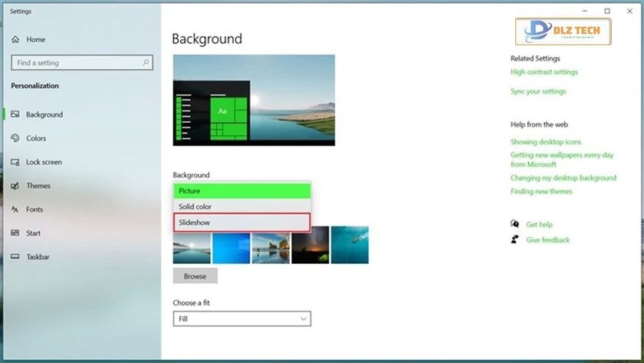Click Sync your settings link
The width and height of the screenshot is (644, 363).
point(538,91)
